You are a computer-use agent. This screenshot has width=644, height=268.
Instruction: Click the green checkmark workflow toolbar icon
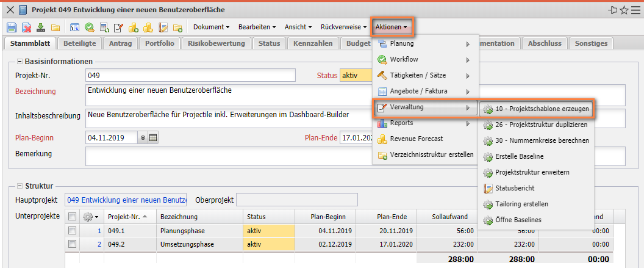click(90, 27)
